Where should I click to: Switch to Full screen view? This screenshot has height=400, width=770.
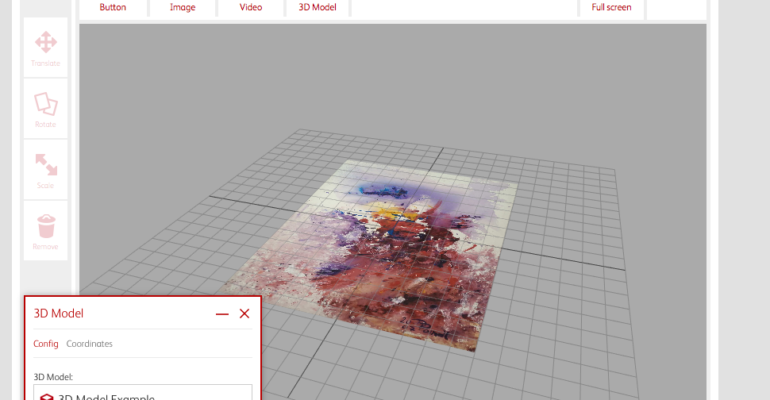(611, 7)
